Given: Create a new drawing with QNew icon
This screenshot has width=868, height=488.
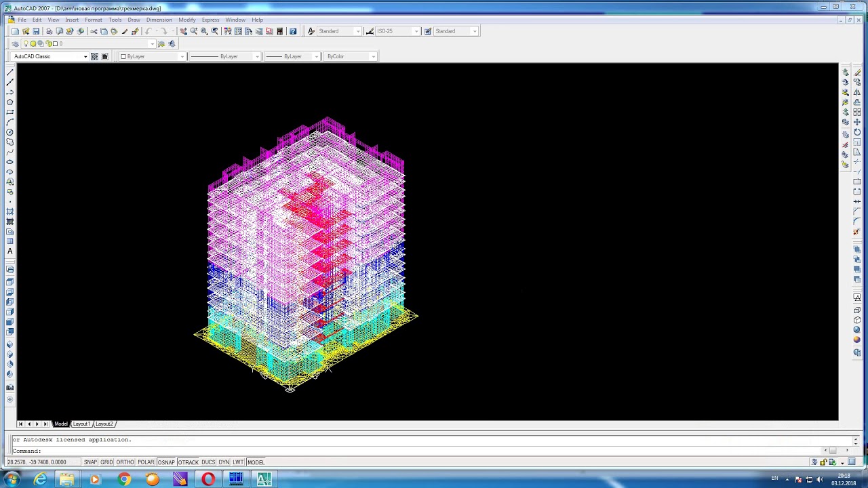Looking at the screenshot, I should click(x=15, y=31).
